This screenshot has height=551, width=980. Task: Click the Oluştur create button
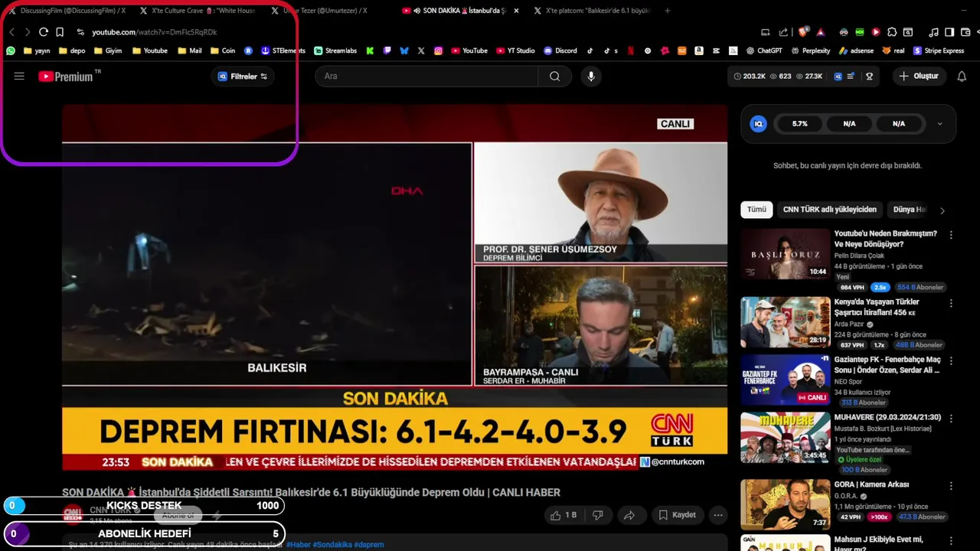coord(919,77)
